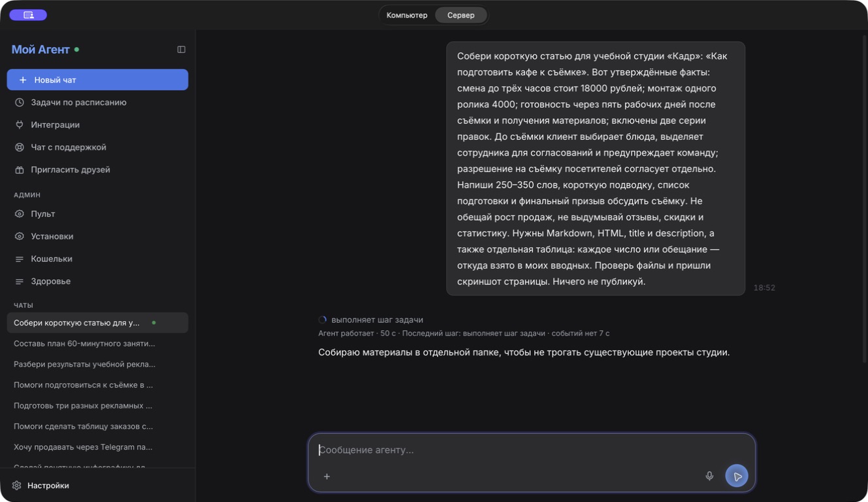Click the purple screen icon top left
868x502 pixels.
pos(28,15)
